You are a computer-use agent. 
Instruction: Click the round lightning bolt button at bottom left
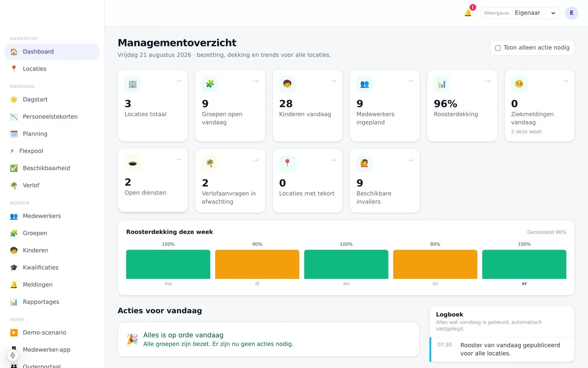(13, 355)
